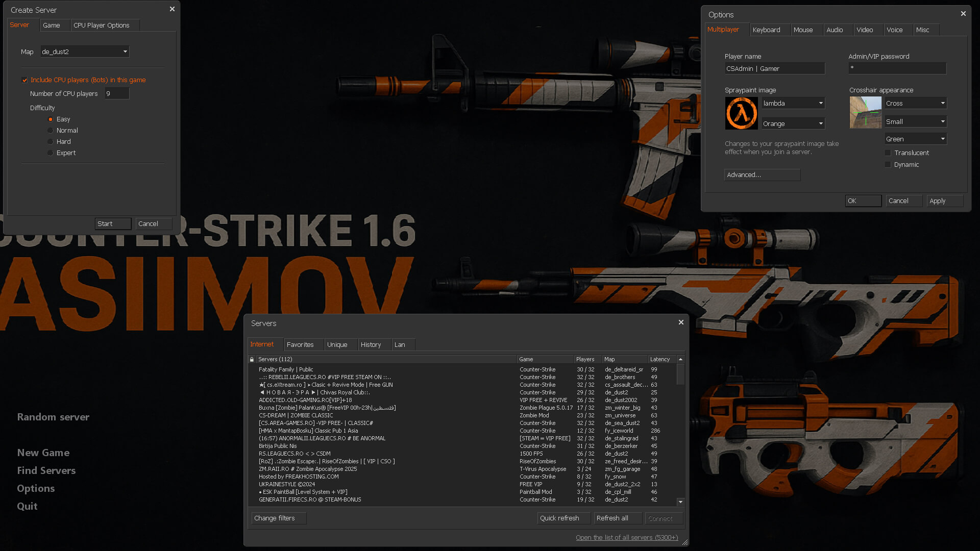Click the server list vertical scrollbar thumb
Screen dimensions: 980x551
pos(680,374)
